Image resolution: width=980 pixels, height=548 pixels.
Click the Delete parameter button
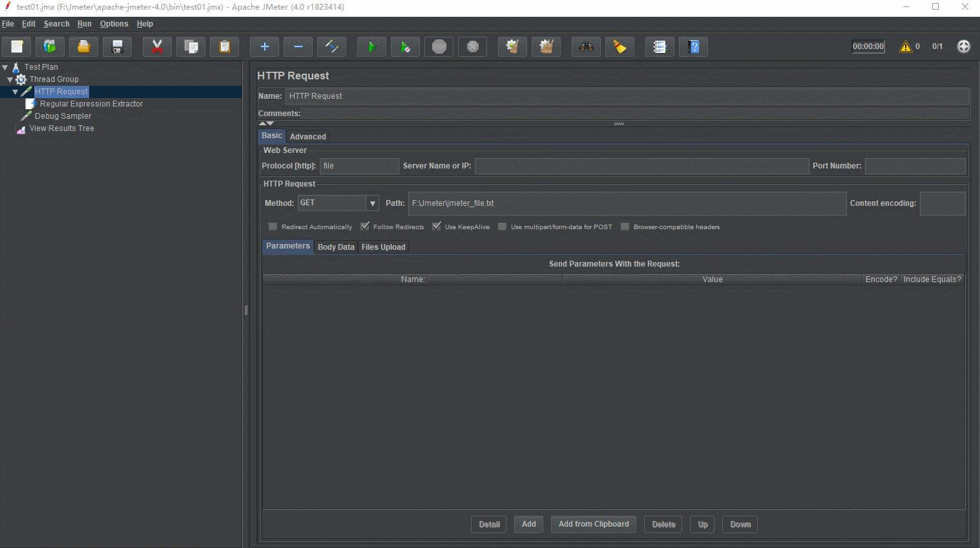tap(663, 524)
